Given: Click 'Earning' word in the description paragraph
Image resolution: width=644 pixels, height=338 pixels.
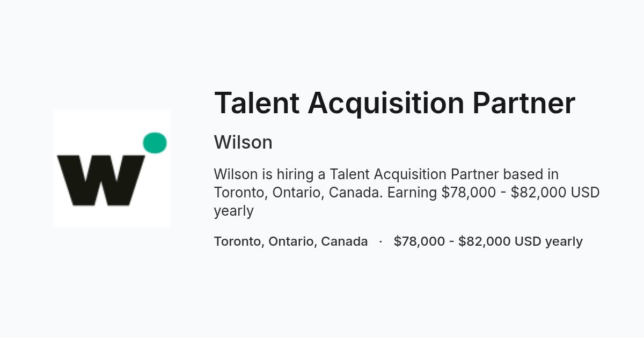Looking at the screenshot, I should pyautogui.click(x=412, y=193).
